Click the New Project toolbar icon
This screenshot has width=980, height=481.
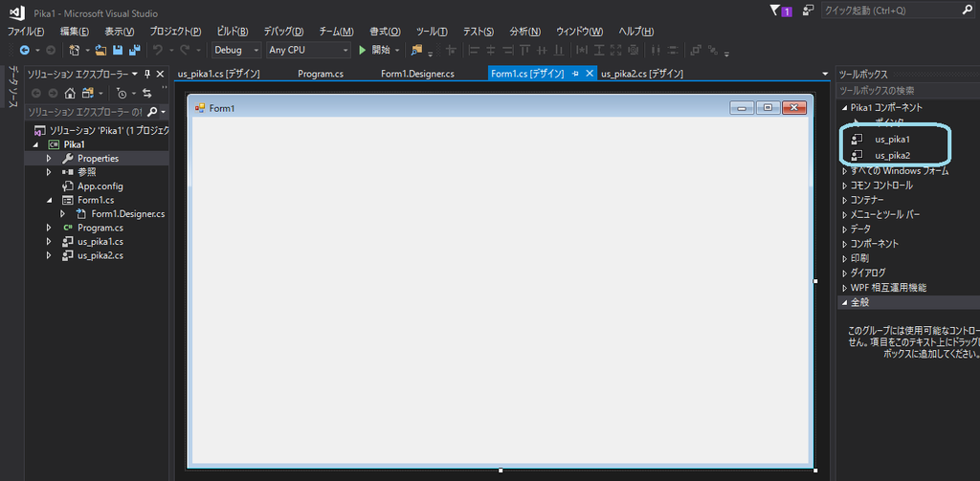click(x=75, y=50)
